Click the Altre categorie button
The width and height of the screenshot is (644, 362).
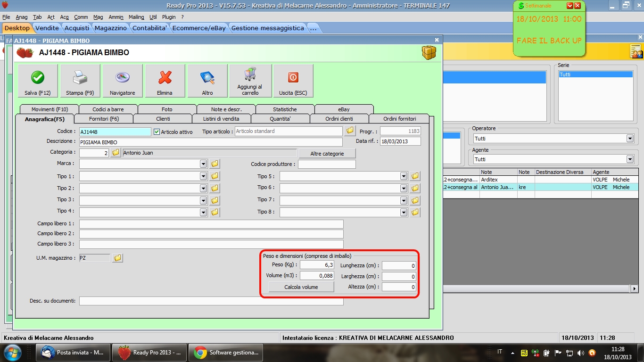[x=327, y=154]
